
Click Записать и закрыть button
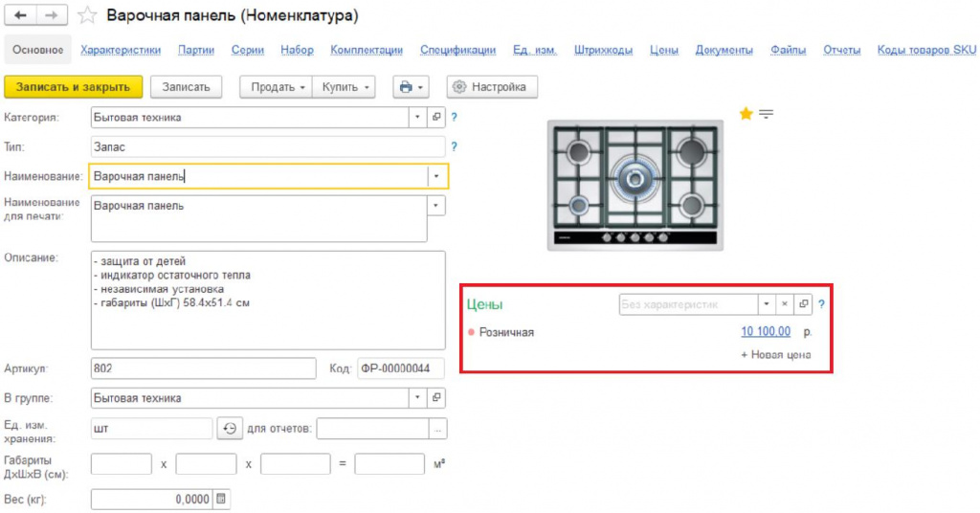[x=73, y=87]
